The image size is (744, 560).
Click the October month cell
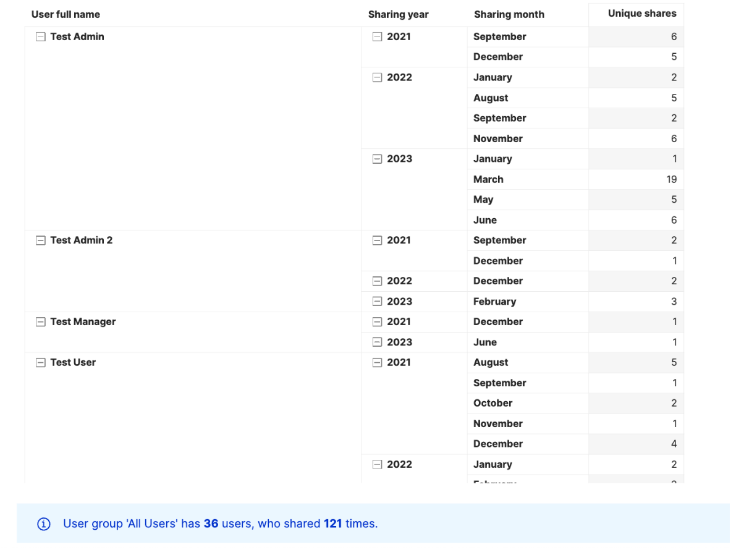click(x=528, y=403)
